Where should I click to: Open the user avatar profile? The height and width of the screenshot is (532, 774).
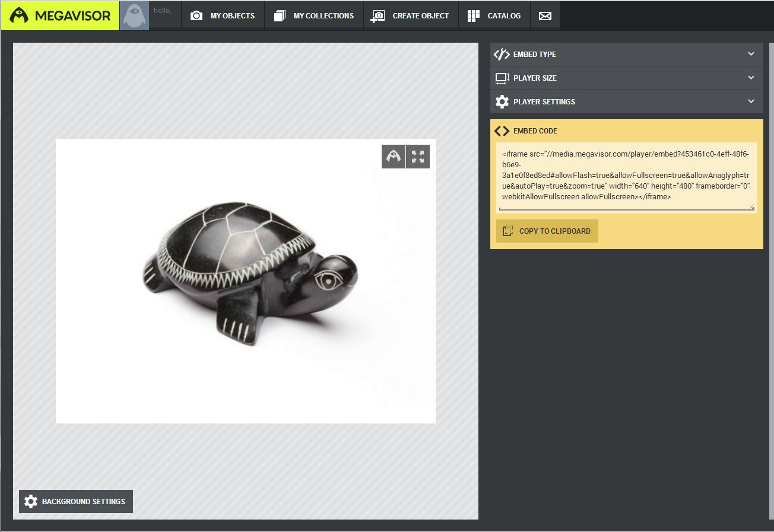point(134,16)
